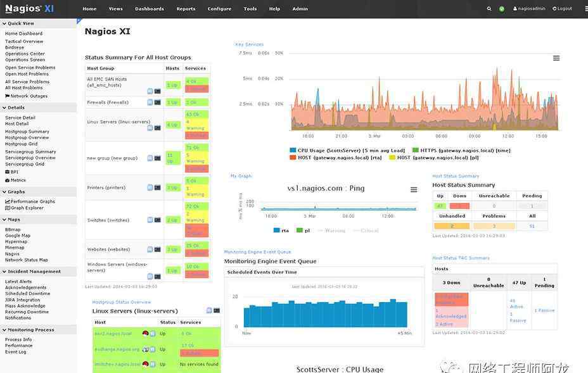Open Operations Center in Quick View

point(25,54)
